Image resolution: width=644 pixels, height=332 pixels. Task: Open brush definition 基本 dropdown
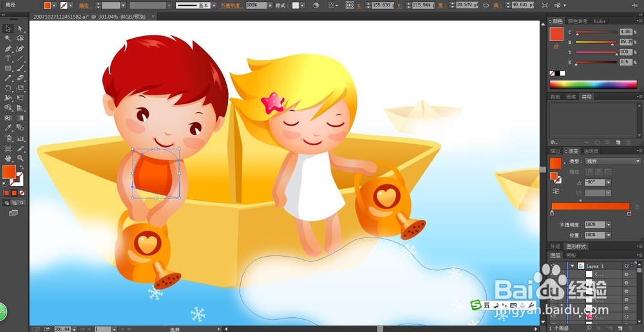pos(214,5)
